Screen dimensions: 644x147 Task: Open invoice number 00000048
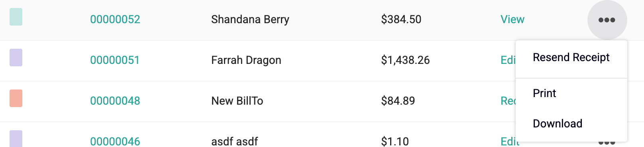[x=115, y=101]
